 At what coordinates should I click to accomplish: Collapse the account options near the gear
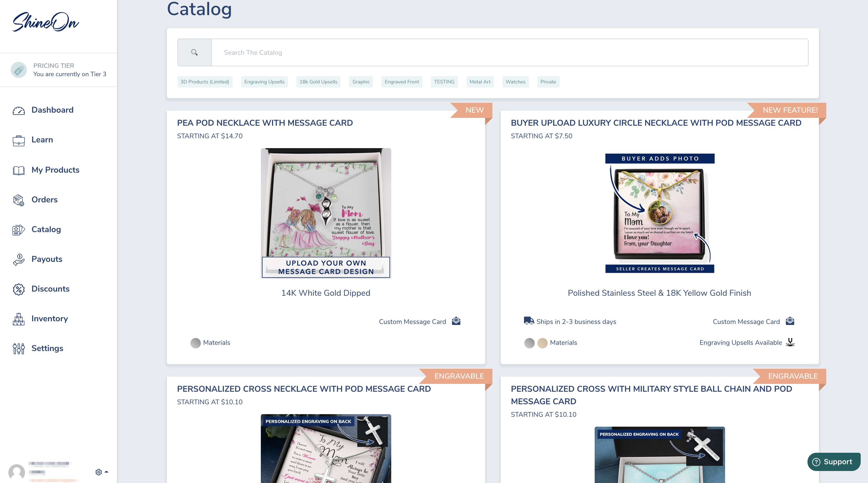106,472
